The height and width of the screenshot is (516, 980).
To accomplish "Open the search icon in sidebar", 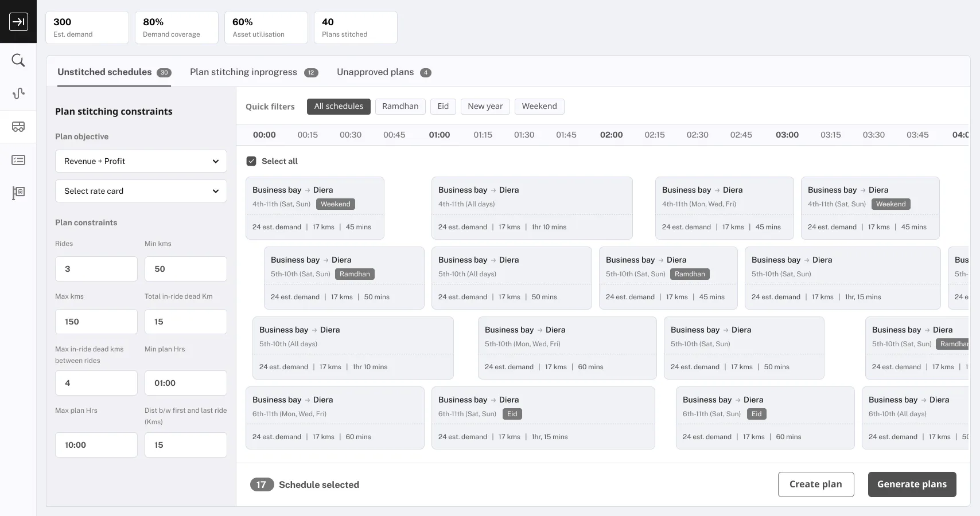I will point(18,60).
